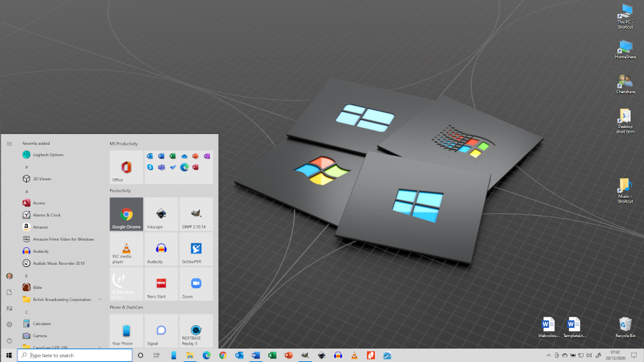The height and width of the screenshot is (362, 644).
Task: Launch Outlook from the MS Productivity tile group
Action: [x=150, y=156]
